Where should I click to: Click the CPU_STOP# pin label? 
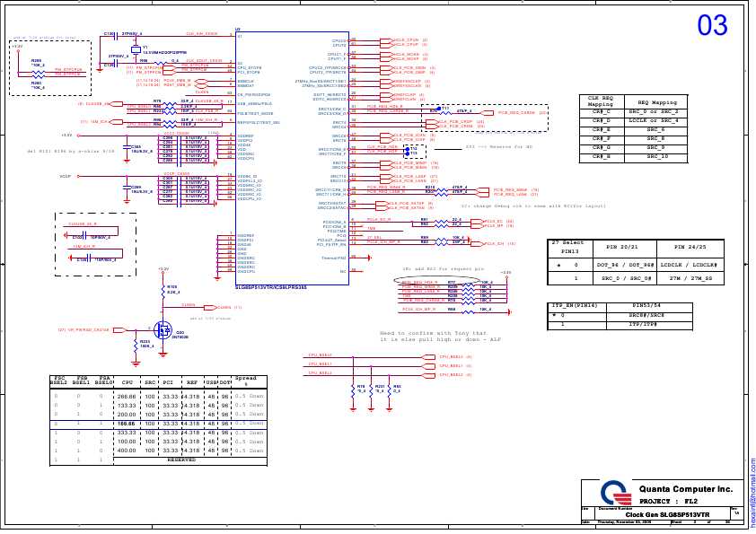(x=250, y=68)
